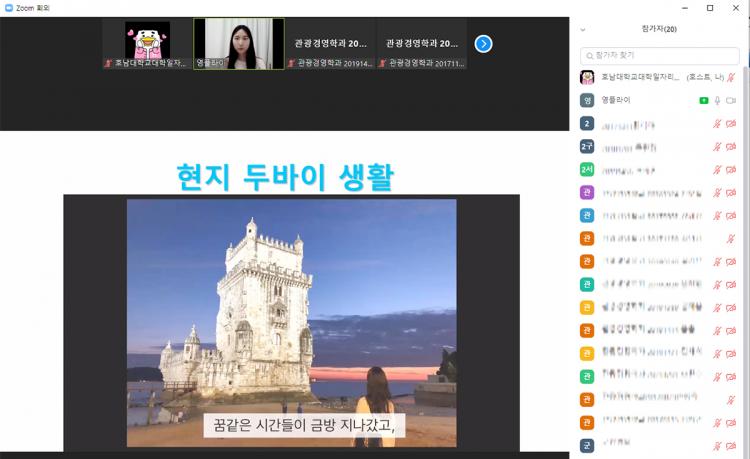The width and height of the screenshot is (750, 459).
Task: Click the camera icon in 영플라이's row
Action: [731, 100]
